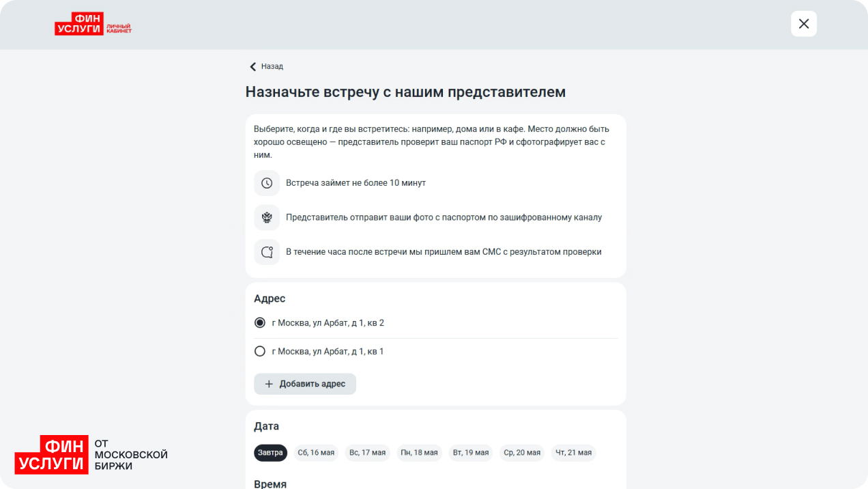The width and height of the screenshot is (868, 489).
Task: Go back using the Назад link
Action: click(x=266, y=66)
